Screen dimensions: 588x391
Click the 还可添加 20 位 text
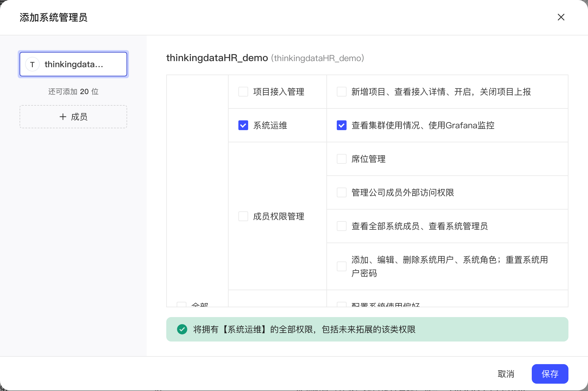(73, 92)
